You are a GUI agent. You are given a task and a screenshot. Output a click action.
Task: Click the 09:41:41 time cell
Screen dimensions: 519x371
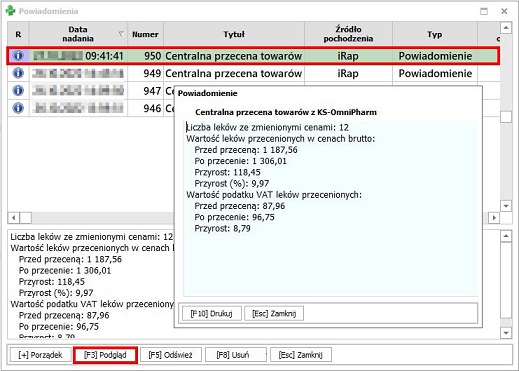[x=104, y=56]
